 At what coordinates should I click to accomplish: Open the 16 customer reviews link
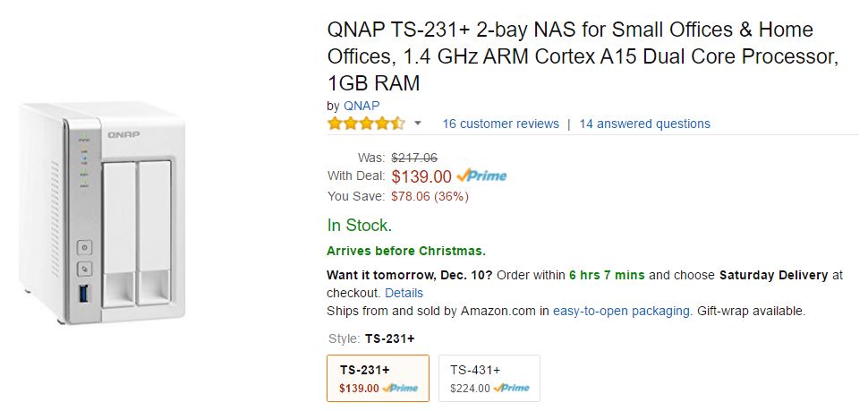point(500,124)
